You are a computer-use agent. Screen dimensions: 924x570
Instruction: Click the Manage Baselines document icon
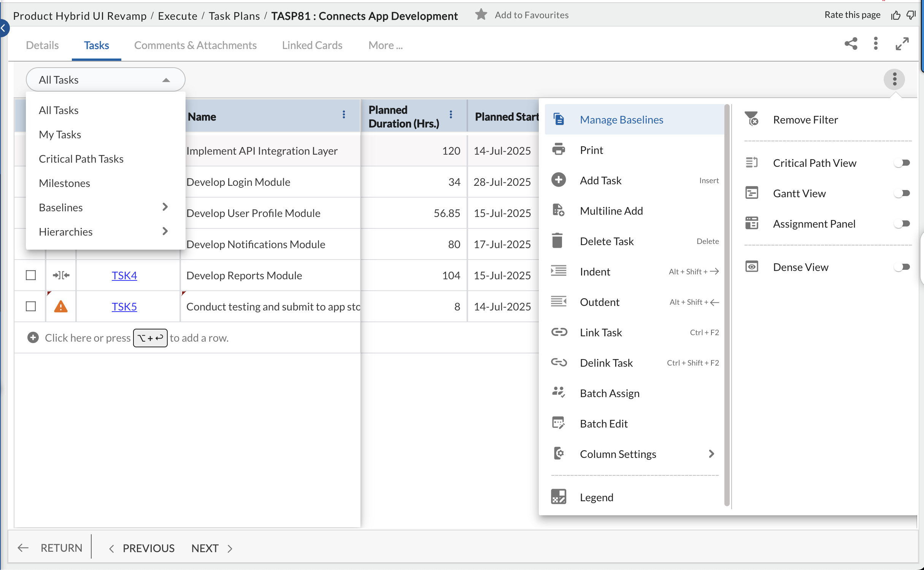pyautogui.click(x=558, y=119)
